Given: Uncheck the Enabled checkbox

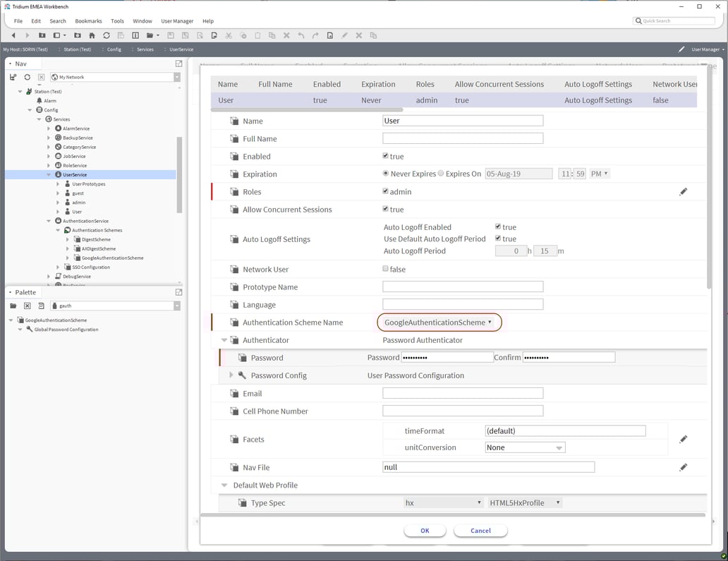Looking at the screenshot, I should [x=385, y=156].
